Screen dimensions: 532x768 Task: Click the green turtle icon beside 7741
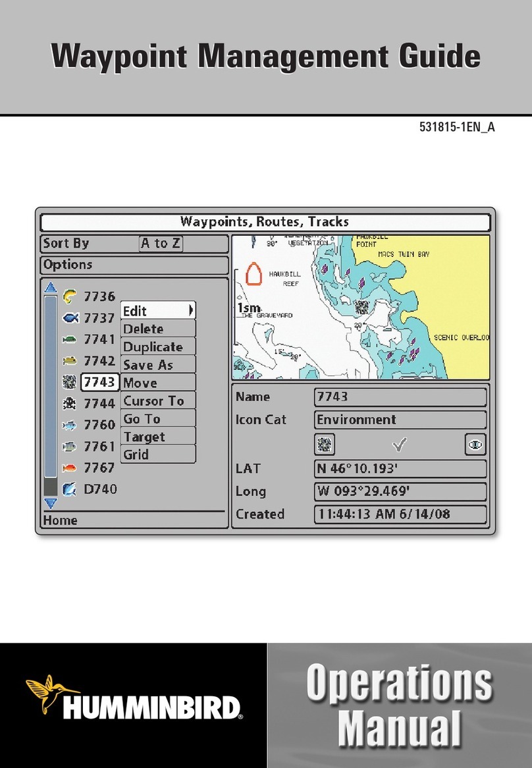click(x=70, y=339)
